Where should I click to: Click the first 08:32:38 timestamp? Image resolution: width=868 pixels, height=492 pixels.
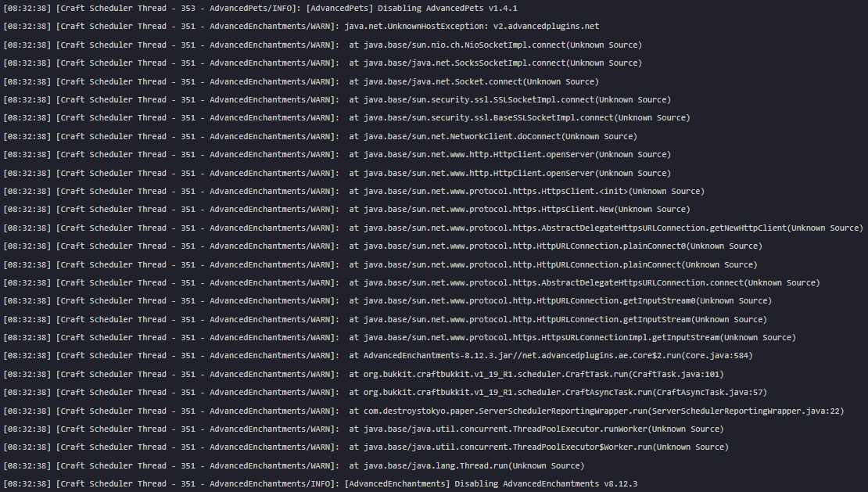(x=27, y=8)
